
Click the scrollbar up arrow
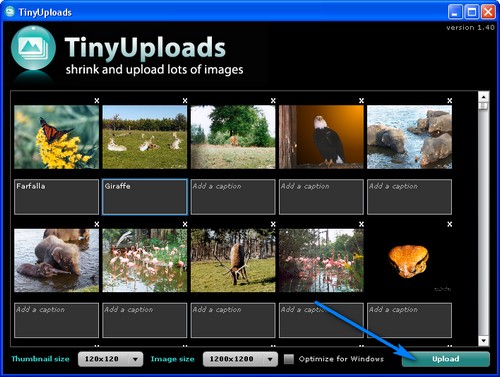(484, 97)
